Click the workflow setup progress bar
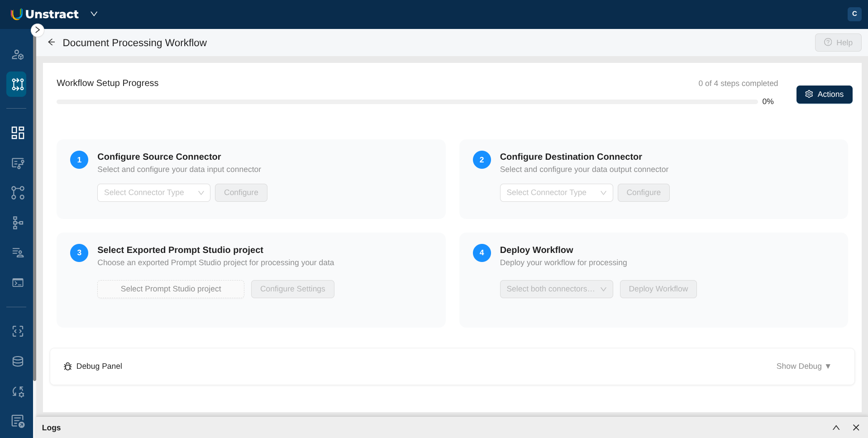Image resolution: width=868 pixels, height=438 pixels. pyautogui.click(x=406, y=102)
